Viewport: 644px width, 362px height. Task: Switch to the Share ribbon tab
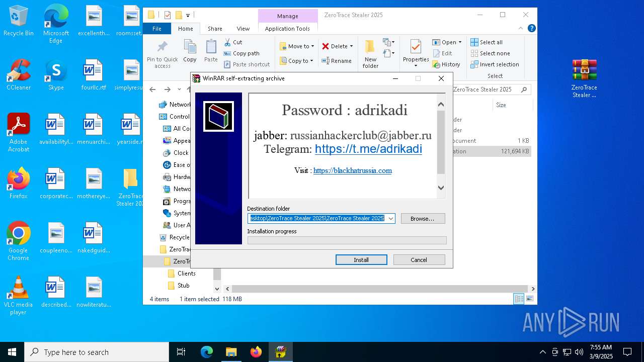click(215, 29)
